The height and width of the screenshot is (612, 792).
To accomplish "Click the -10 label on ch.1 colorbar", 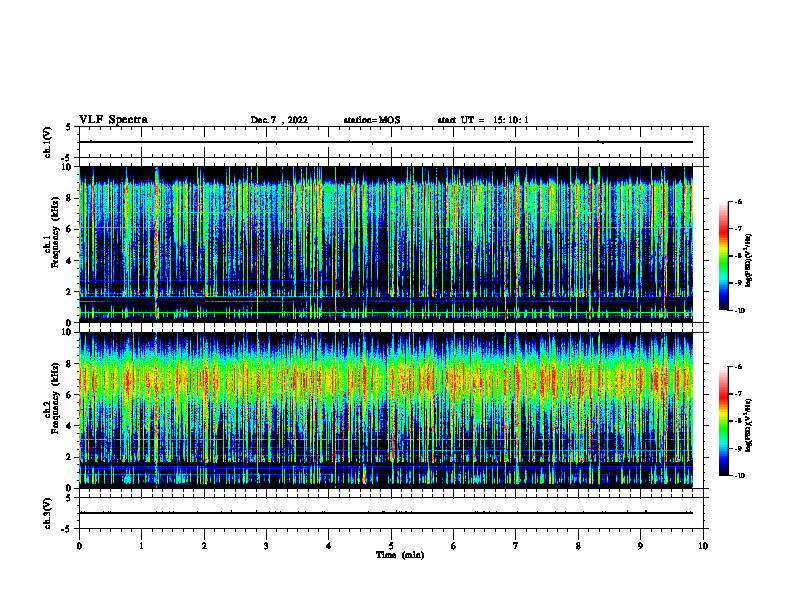I will 739,311.
